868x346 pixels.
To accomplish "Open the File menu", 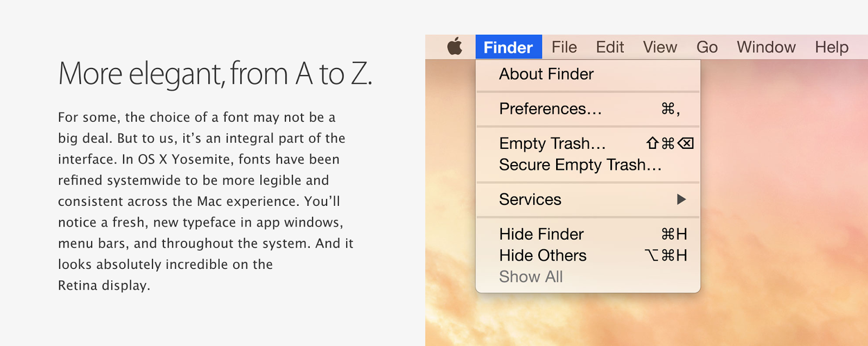I will [x=564, y=47].
